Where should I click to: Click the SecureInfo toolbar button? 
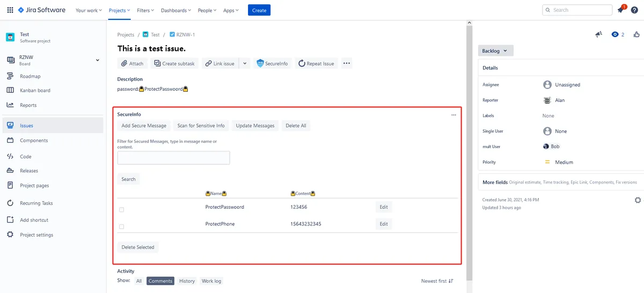[272, 63]
